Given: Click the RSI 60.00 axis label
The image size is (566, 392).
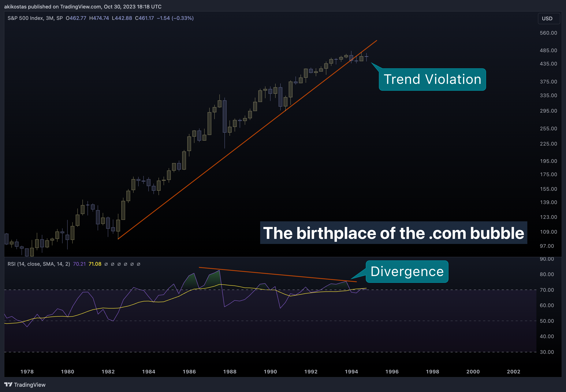Looking at the screenshot, I should click(547, 305).
